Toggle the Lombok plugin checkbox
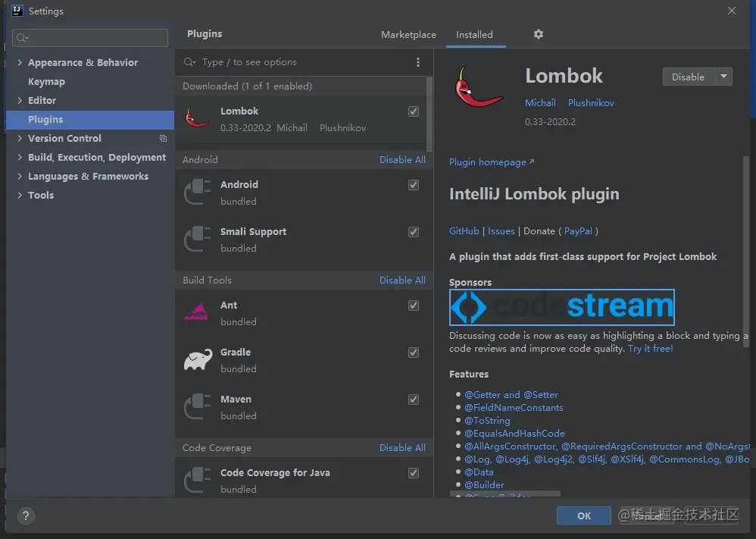This screenshot has width=756, height=539. pos(413,111)
